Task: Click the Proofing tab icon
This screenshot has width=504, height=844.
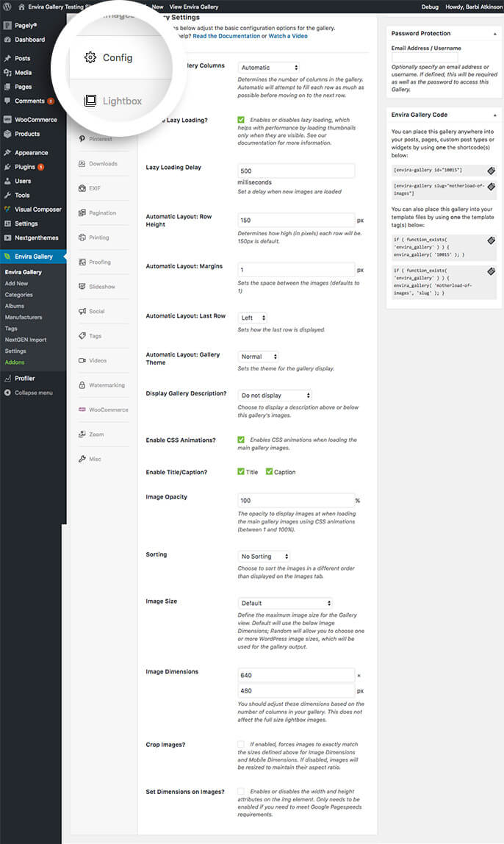Action: pyautogui.click(x=82, y=262)
